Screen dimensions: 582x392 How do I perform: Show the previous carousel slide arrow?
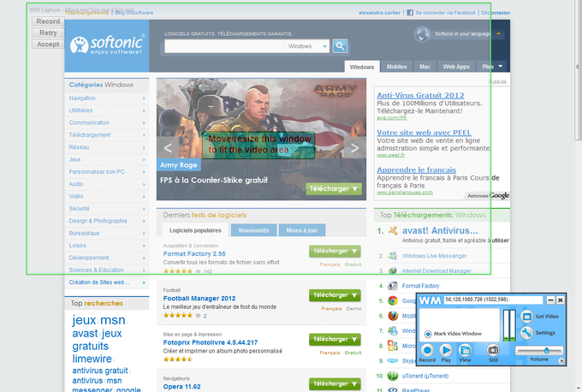(168, 148)
